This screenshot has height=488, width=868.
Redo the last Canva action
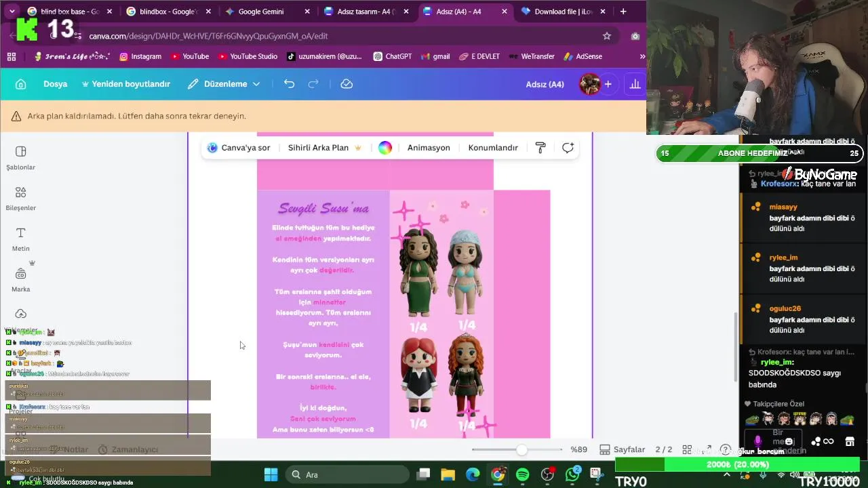(x=313, y=84)
